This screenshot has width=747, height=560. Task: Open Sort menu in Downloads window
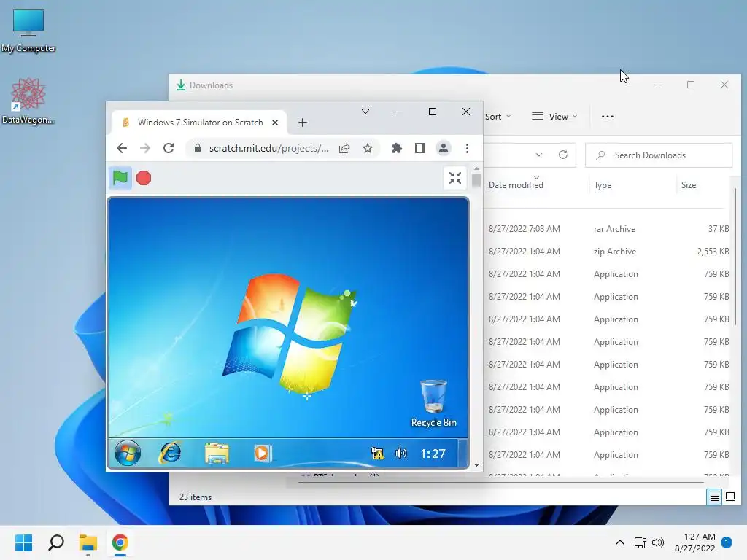pos(498,117)
